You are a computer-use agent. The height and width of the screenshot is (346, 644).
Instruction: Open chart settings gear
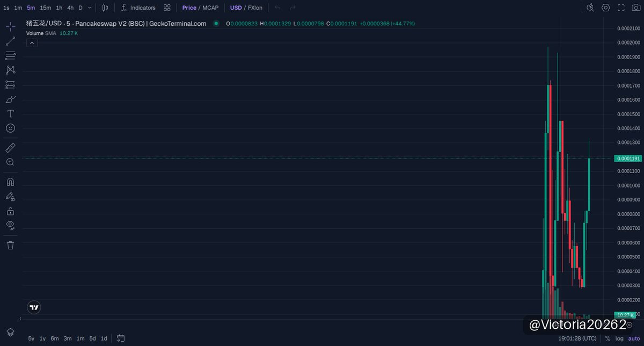(606, 8)
